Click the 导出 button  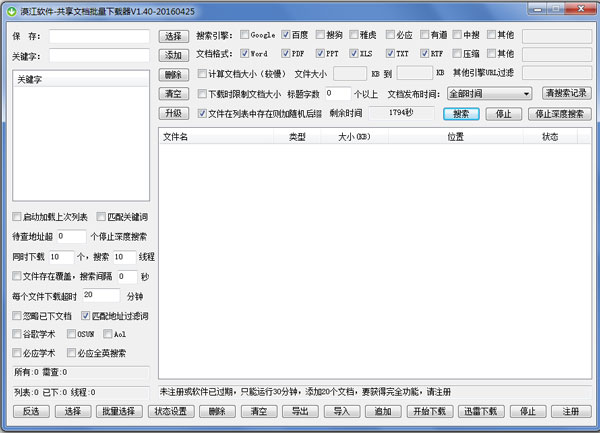pos(300,411)
